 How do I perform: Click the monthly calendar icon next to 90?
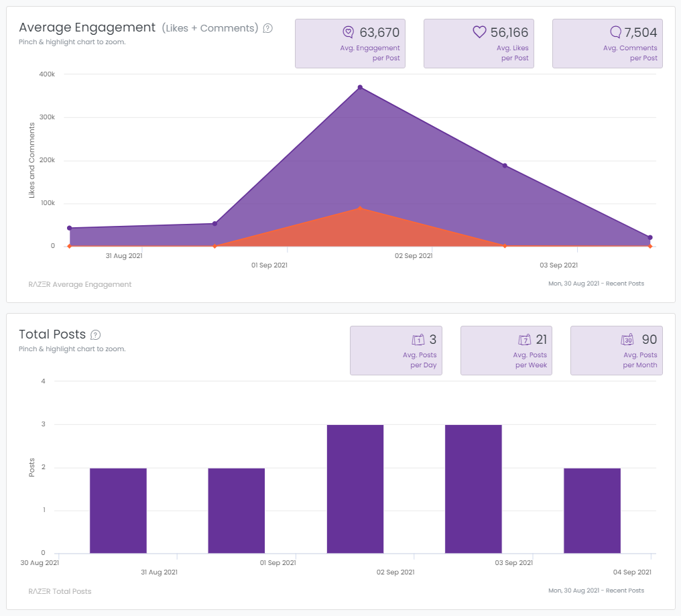coord(629,340)
